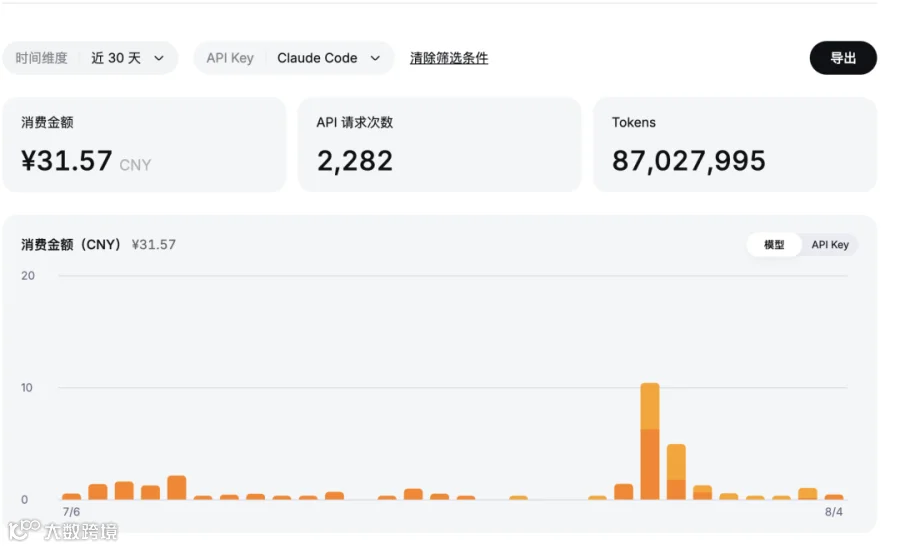Click the 8/4 bar in the chart

tap(834, 497)
